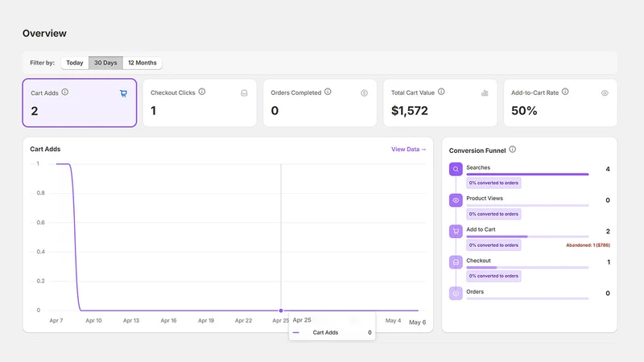
Task: Select the Orders Completed metric card
Action: coord(320,103)
